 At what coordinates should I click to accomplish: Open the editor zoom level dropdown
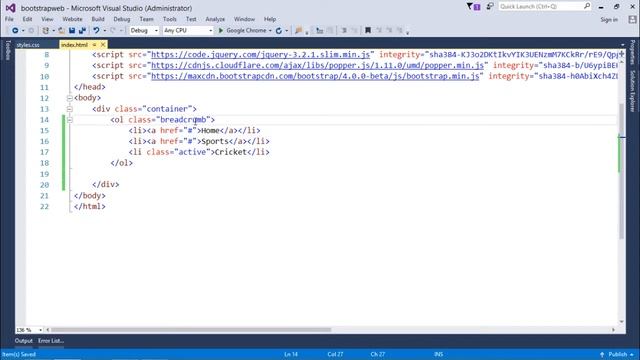(40, 330)
